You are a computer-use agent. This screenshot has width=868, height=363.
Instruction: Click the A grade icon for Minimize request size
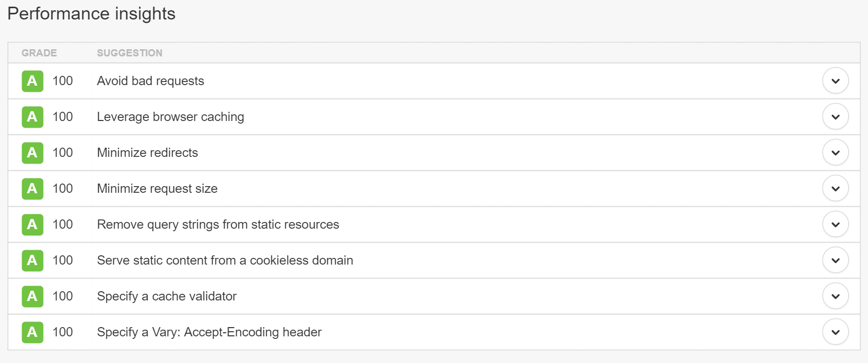point(32,188)
